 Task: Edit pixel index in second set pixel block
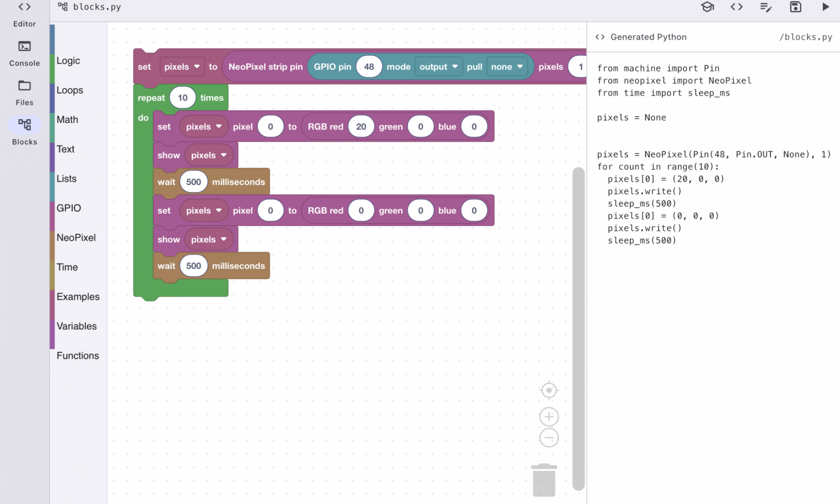point(270,210)
